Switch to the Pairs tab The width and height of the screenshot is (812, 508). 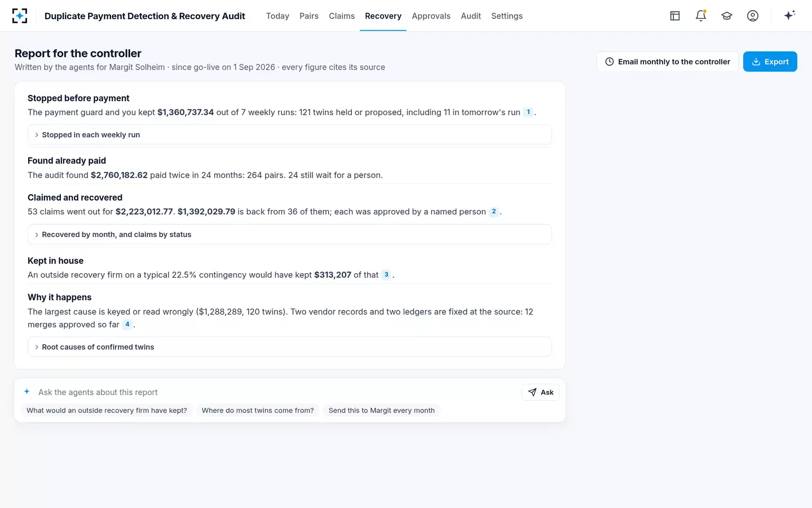309,16
